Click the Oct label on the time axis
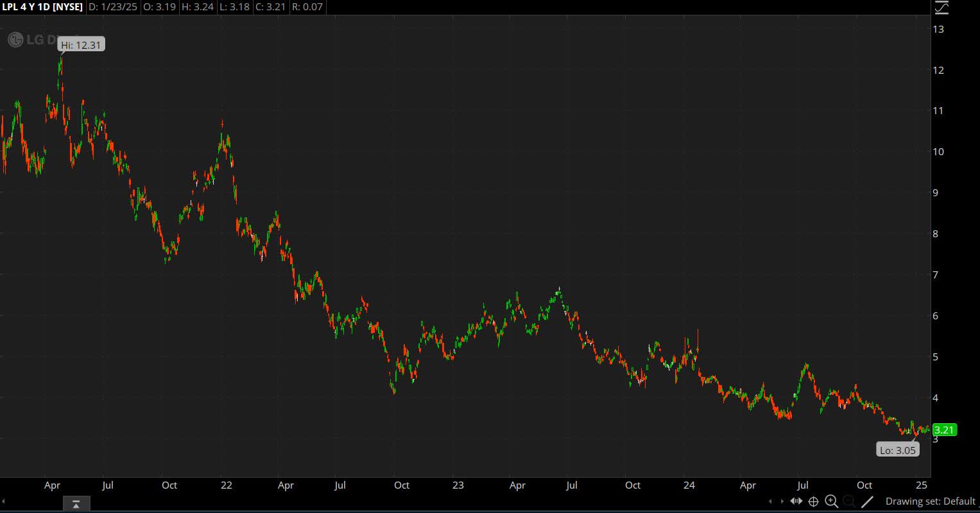 pos(864,485)
